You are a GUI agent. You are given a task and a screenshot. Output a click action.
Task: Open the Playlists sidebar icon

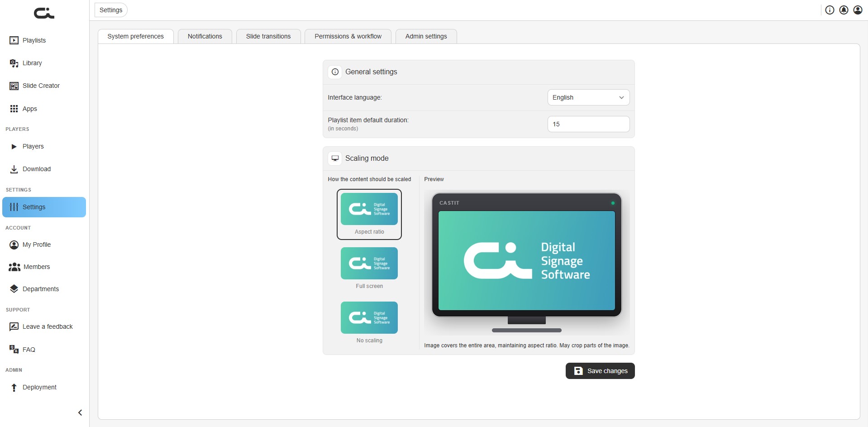coord(14,40)
